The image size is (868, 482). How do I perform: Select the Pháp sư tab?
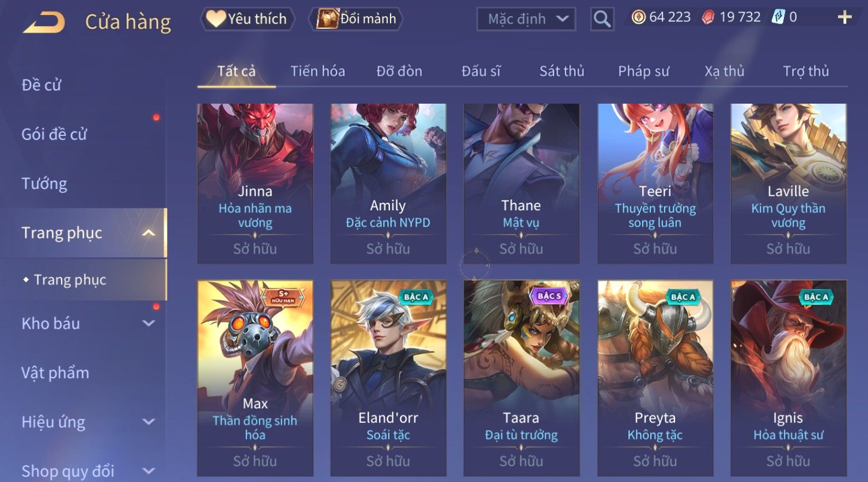coord(643,71)
